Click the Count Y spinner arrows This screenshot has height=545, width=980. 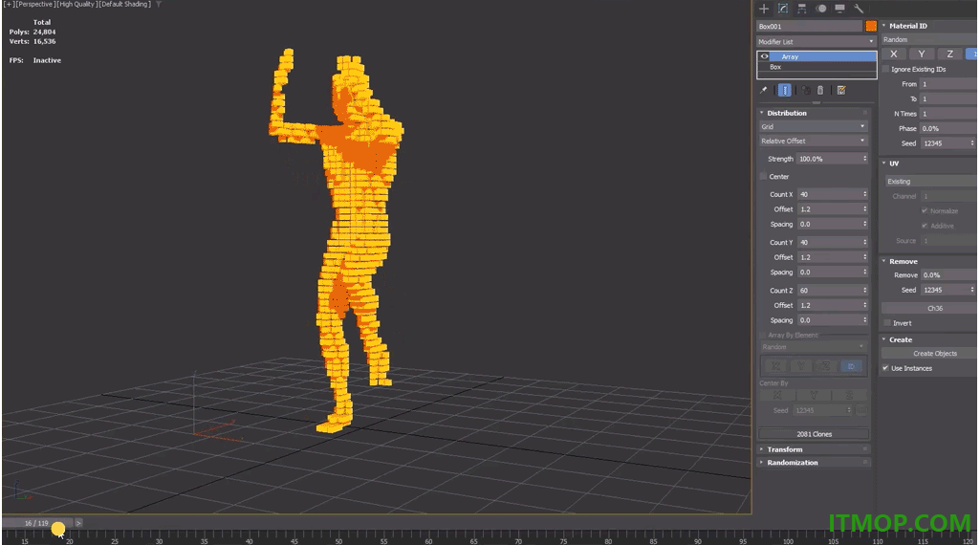click(x=865, y=243)
